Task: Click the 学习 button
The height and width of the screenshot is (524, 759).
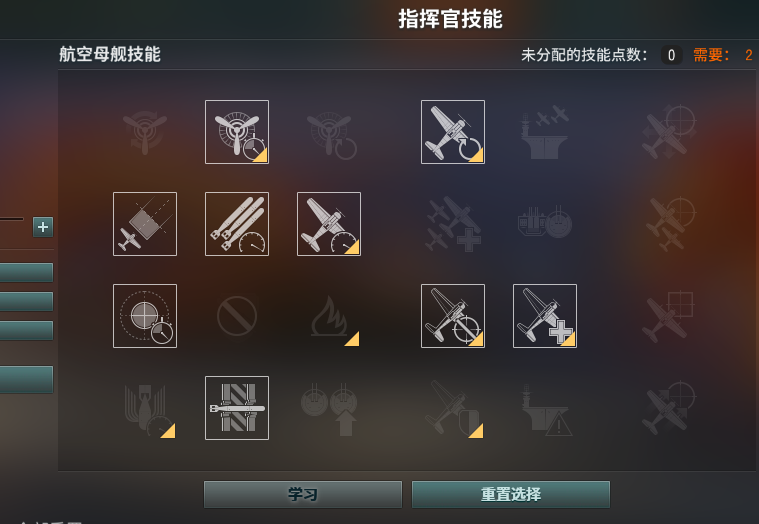Action: click(x=303, y=494)
